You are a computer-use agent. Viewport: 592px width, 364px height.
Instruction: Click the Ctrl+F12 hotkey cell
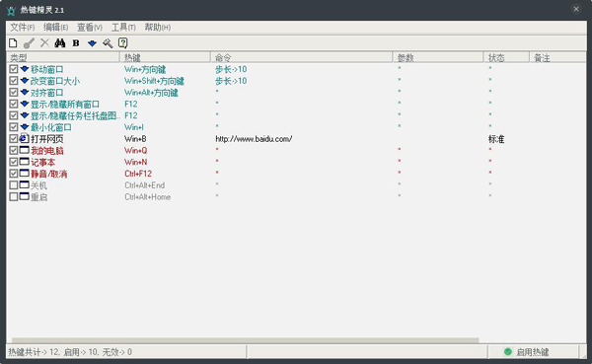tap(138, 174)
